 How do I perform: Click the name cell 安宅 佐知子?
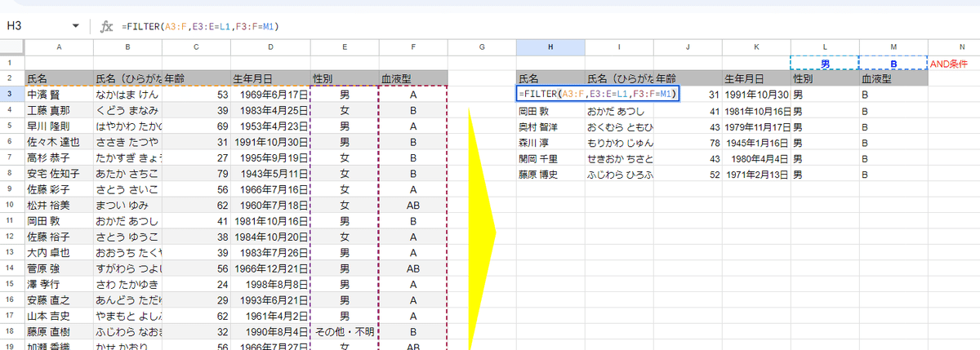[60, 174]
